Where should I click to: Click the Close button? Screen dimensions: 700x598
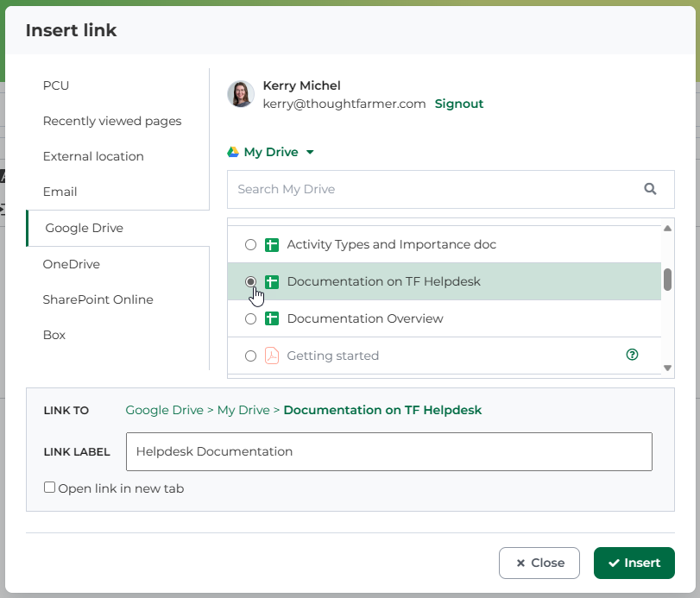point(539,563)
